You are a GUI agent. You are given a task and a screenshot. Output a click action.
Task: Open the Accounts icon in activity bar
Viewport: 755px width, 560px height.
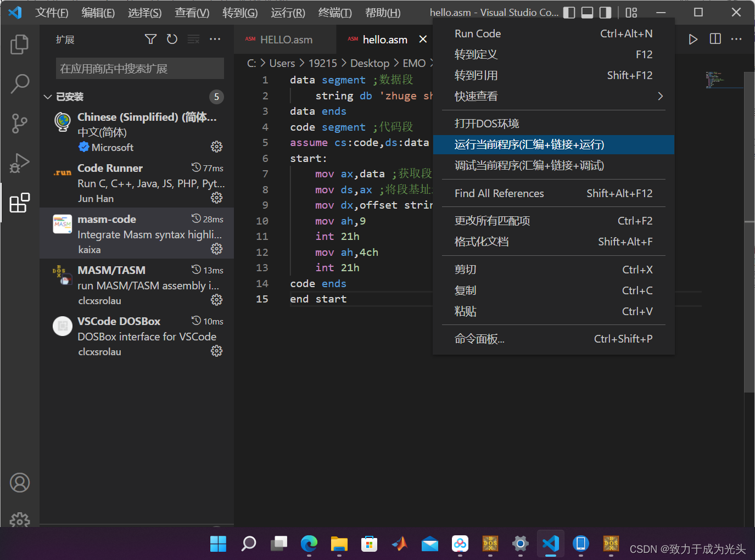(x=20, y=483)
